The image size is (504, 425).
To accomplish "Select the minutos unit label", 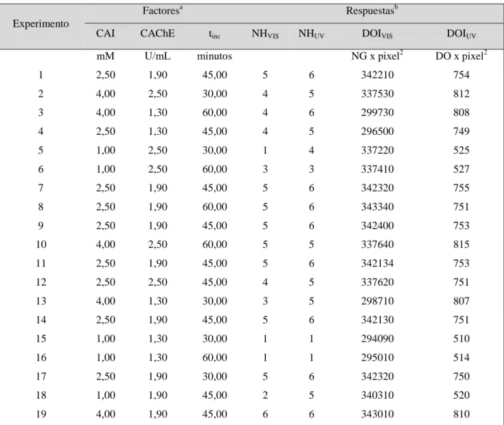I will click(x=214, y=56).
